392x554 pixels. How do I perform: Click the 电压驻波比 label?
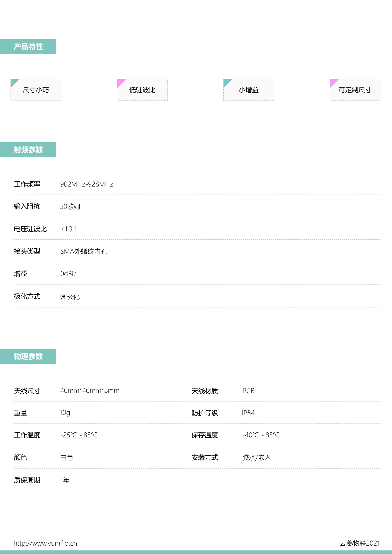pos(30,229)
